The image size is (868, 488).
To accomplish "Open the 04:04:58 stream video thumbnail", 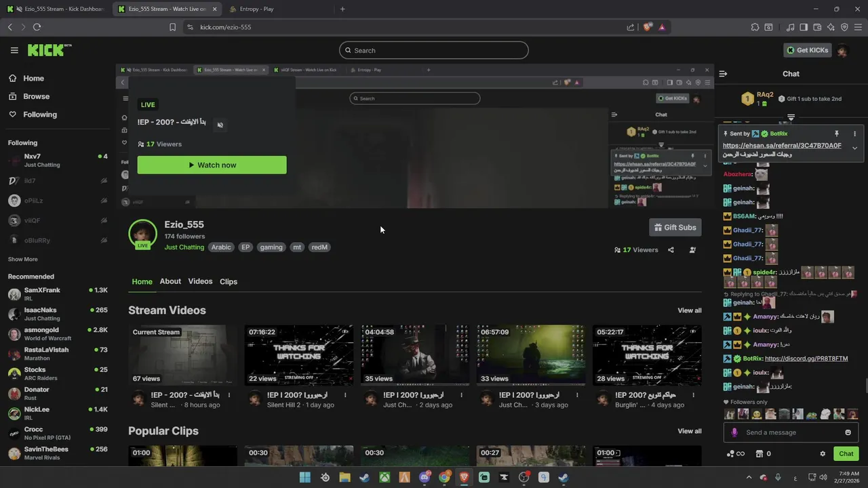I will 415,355.
